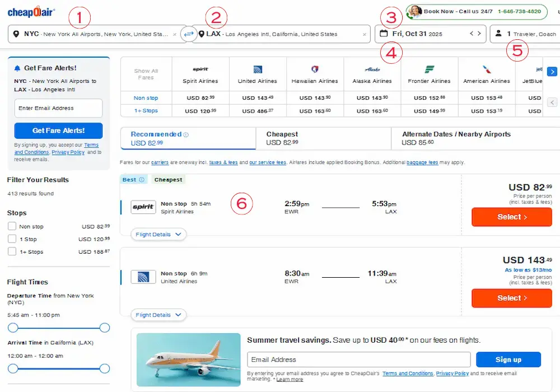Select Spirit Airlines logo in fare matrix
The height and width of the screenshot is (392, 560).
[x=200, y=69]
